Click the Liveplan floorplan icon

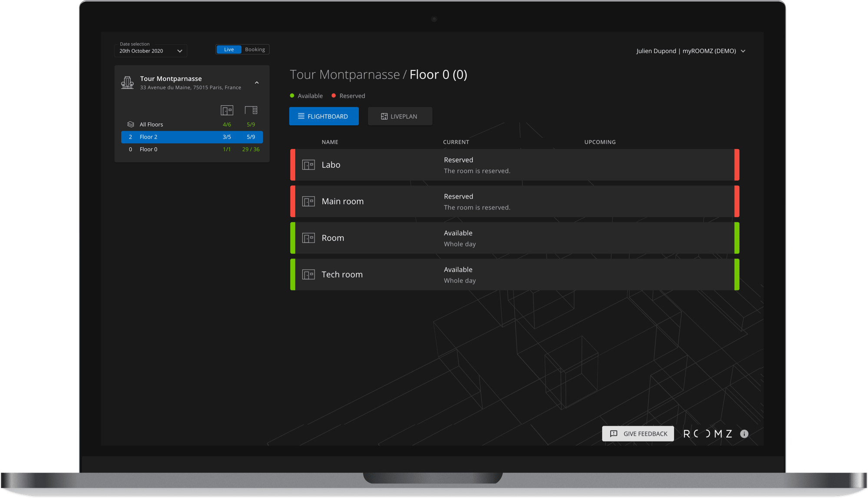[384, 116]
